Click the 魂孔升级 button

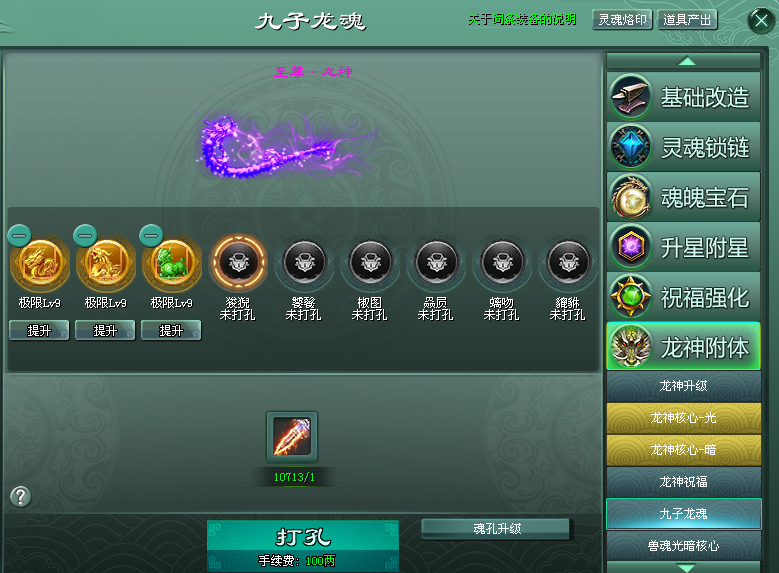[x=496, y=529]
